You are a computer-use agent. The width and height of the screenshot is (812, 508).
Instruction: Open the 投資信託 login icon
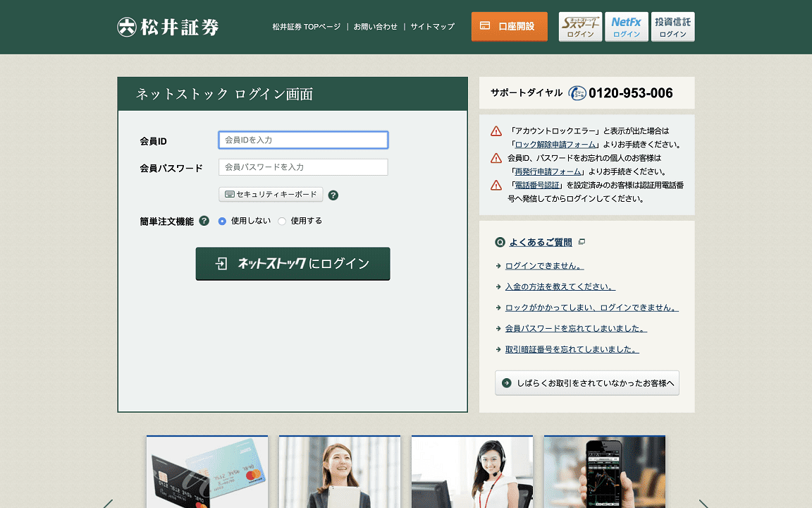[672, 27]
